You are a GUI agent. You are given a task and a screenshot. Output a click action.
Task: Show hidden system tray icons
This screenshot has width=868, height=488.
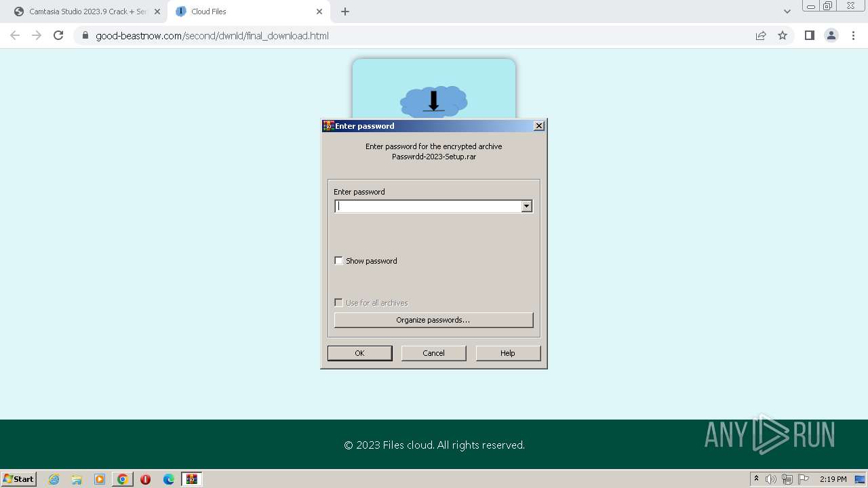pyautogui.click(x=756, y=479)
